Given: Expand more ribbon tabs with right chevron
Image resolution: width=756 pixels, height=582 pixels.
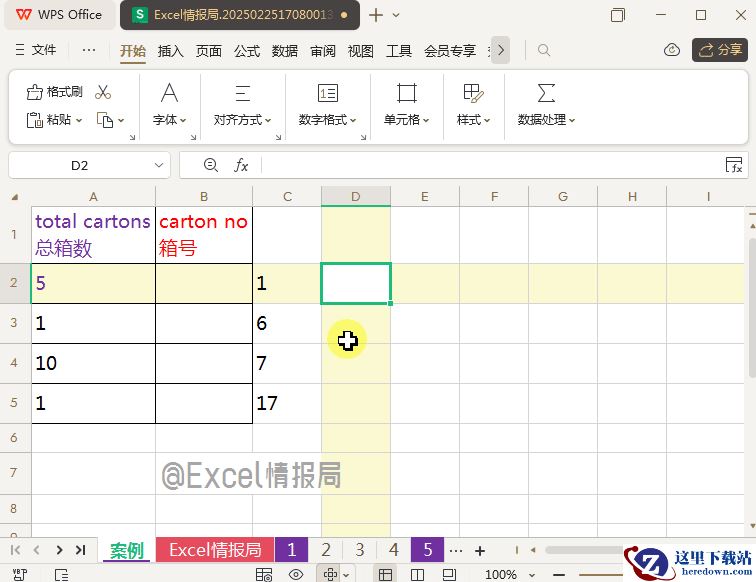Looking at the screenshot, I should point(501,50).
